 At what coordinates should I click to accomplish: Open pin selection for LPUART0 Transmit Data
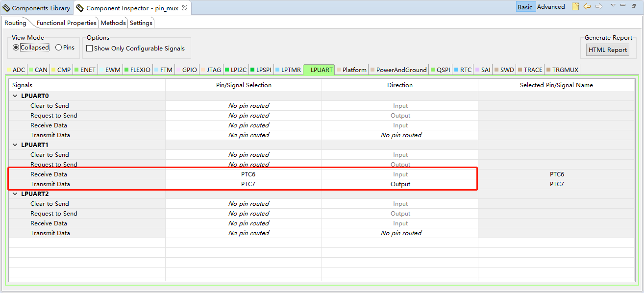pyautogui.click(x=244, y=135)
